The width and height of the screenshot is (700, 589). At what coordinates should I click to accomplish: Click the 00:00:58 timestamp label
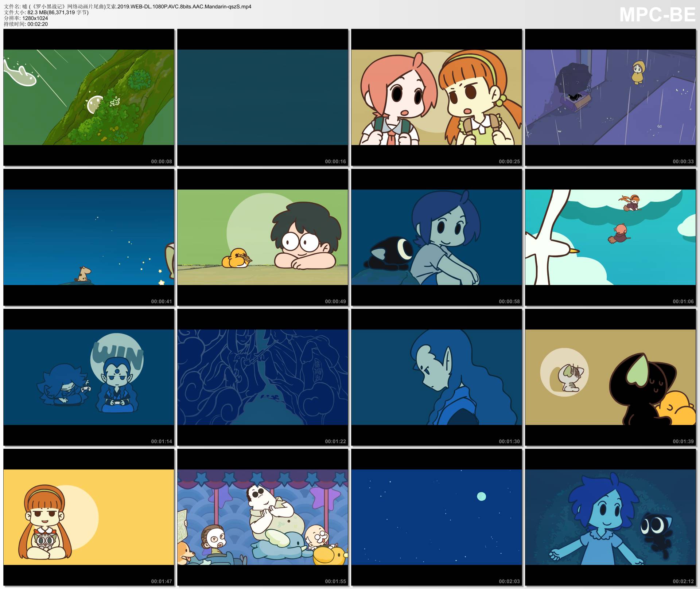coord(509,301)
